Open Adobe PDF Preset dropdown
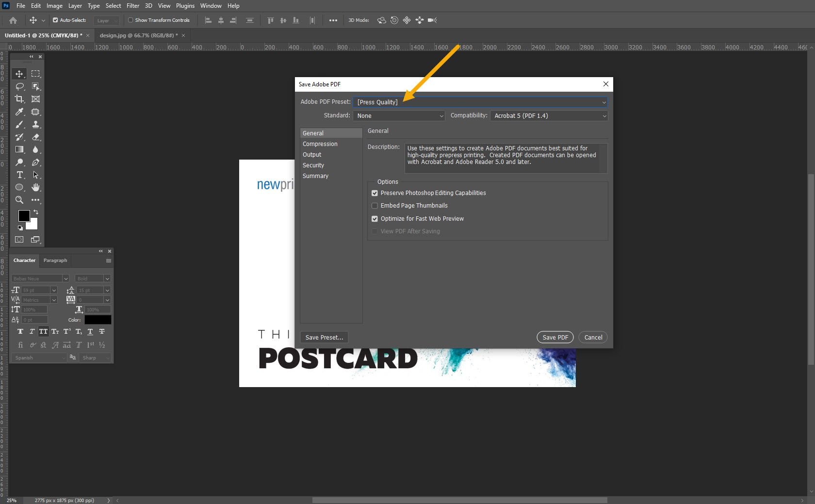The image size is (815, 504). pyautogui.click(x=480, y=102)
